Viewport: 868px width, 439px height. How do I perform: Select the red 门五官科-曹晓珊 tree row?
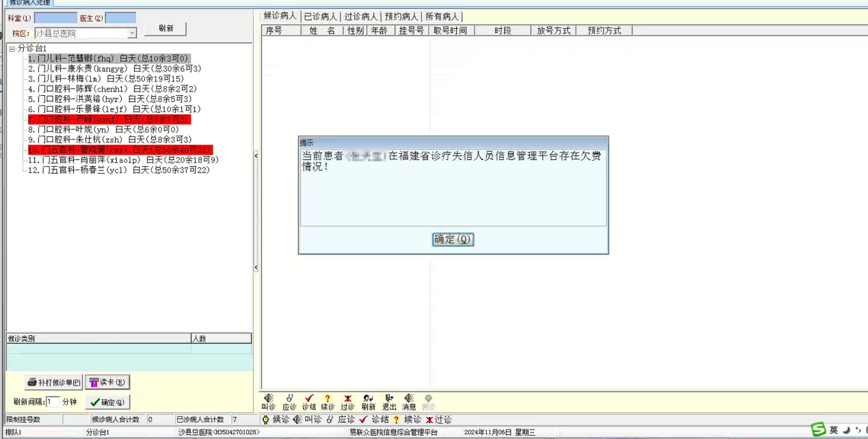click(120, 150)
